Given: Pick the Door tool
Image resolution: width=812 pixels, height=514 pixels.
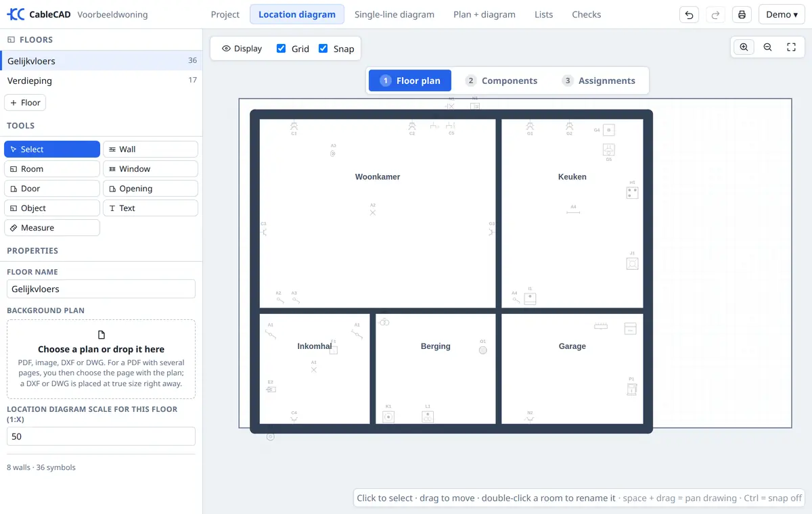Looking at the screenshot, I should (x=52, y=189).
